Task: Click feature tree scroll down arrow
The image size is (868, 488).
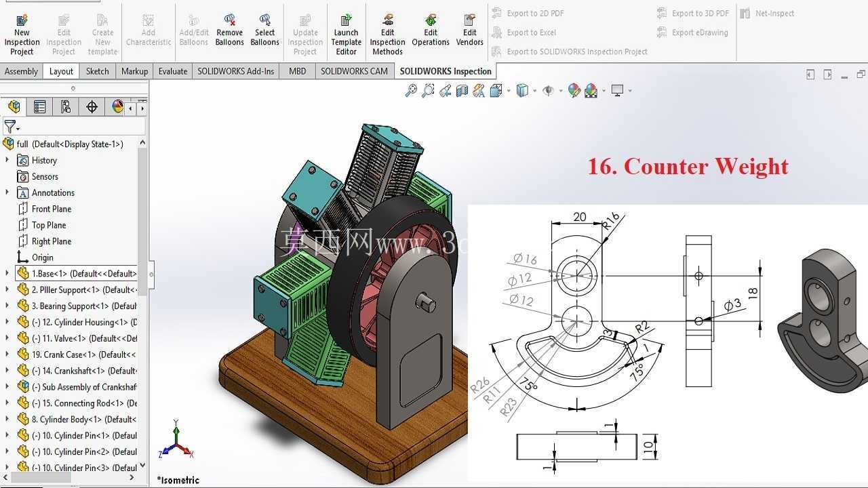Action: click(142, 466)
